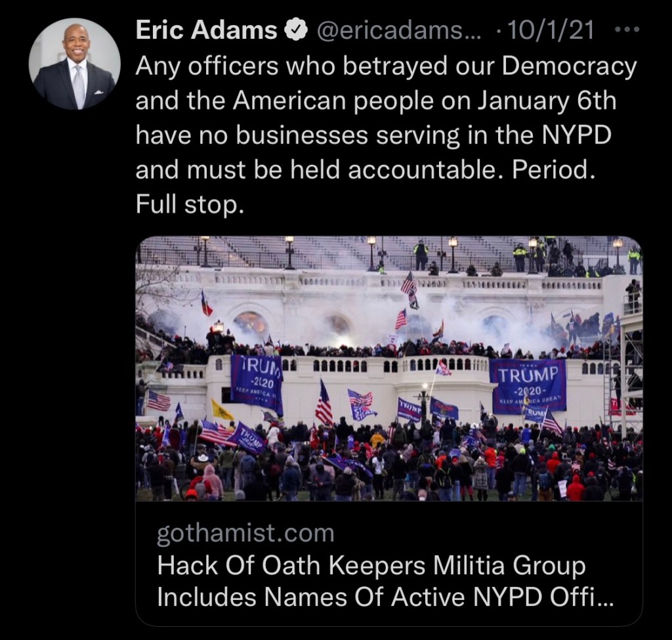Screen dimensions: 672x640
Task: Click the yellow Gadsden flag in the photo
Action: click(x=222, y=410)
